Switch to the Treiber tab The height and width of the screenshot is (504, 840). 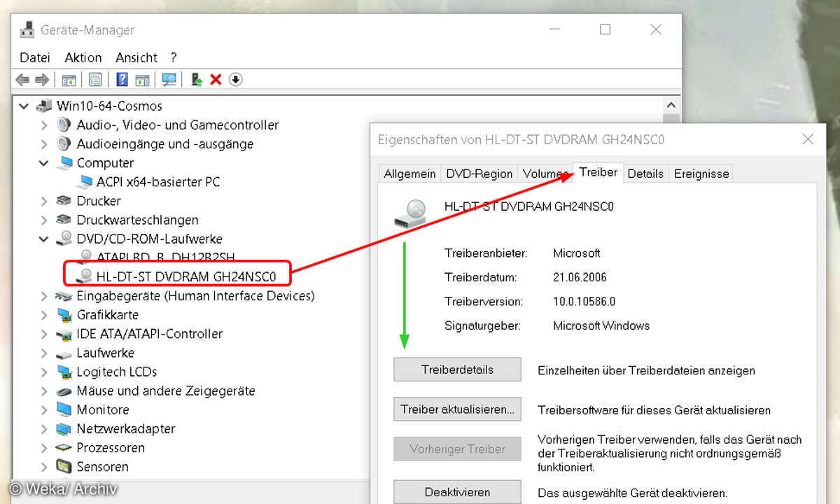pos(598,172)
